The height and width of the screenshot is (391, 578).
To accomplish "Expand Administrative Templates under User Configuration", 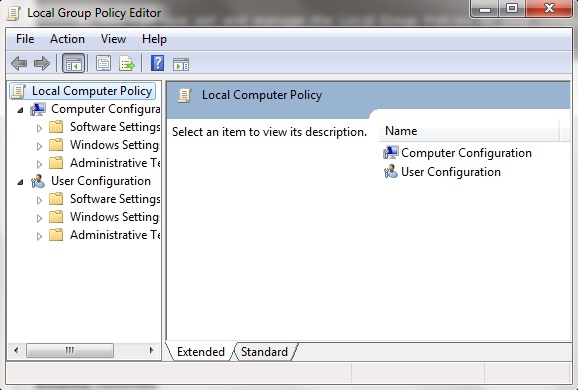I will point(39,236).
